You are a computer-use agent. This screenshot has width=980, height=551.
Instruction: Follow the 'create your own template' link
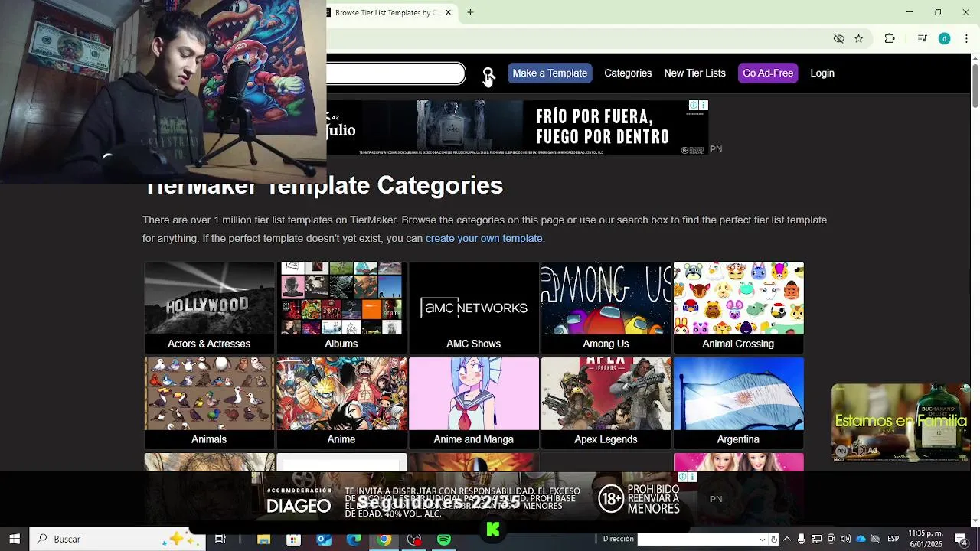[x=484, y=239]
